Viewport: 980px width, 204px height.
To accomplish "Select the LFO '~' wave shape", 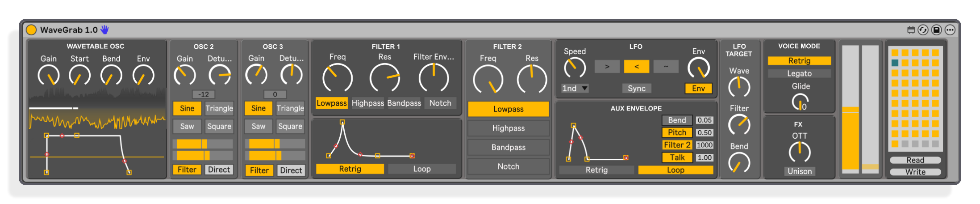I will coord(666,66).
